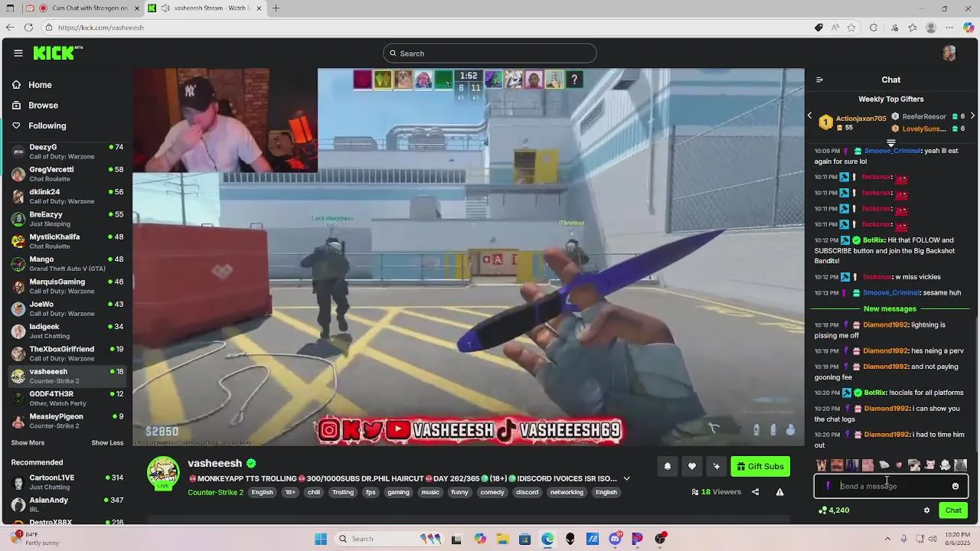Click Show More in followed channels
The image size is (980, 551).
click(x=28, y=443)
